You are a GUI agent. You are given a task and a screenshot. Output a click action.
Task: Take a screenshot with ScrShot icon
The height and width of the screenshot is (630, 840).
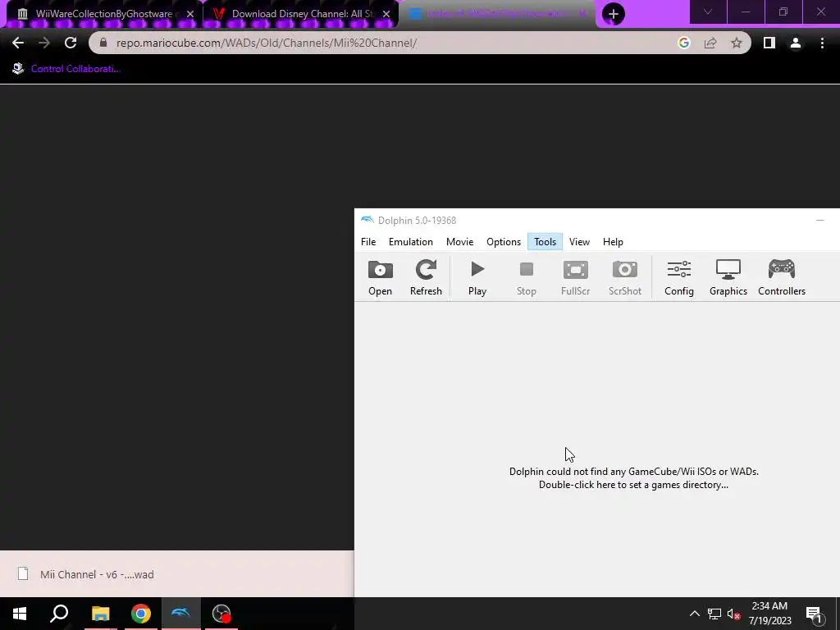(624, 277)
